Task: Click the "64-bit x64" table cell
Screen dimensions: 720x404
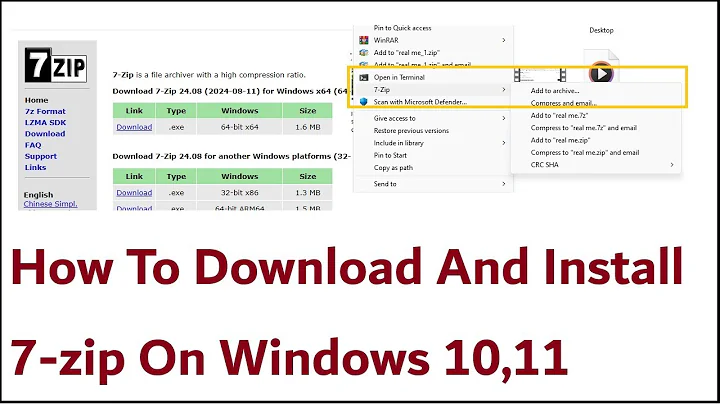Action: point(240,127)
